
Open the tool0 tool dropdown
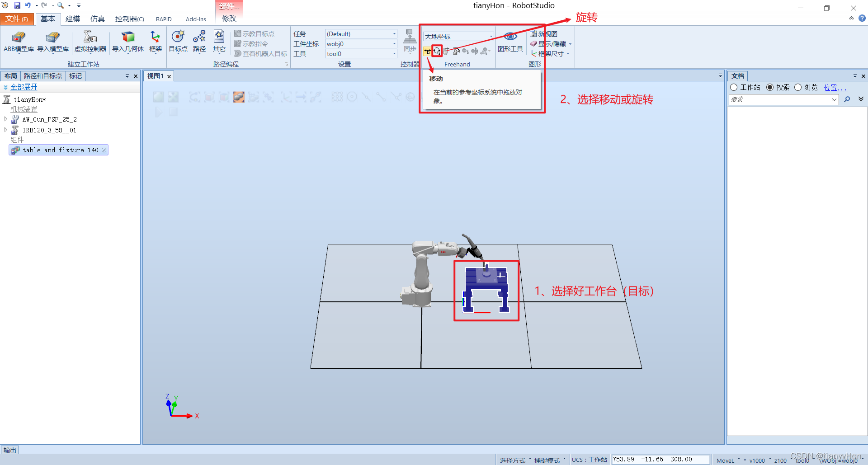361,54
